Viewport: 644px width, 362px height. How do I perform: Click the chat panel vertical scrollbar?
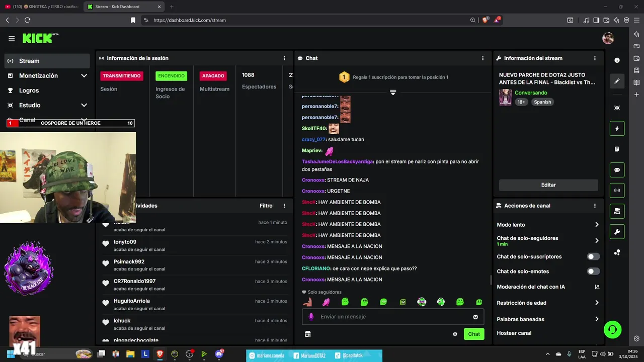(492, 280)
